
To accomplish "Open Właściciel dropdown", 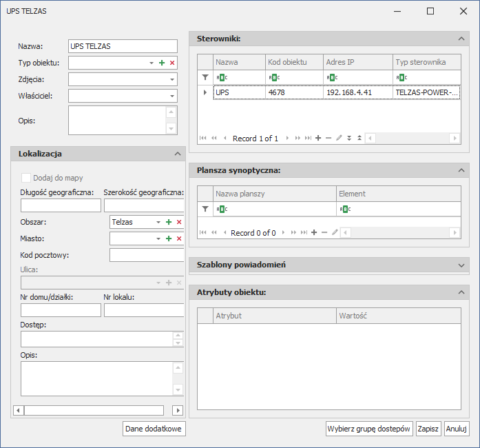I will [172, 96].
